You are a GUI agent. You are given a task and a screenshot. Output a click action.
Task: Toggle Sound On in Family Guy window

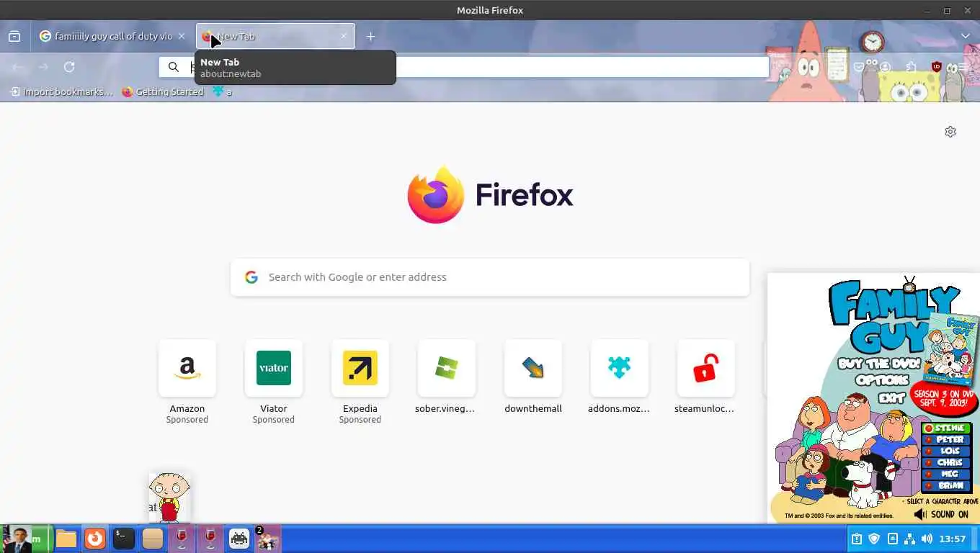tap(941, 514)
